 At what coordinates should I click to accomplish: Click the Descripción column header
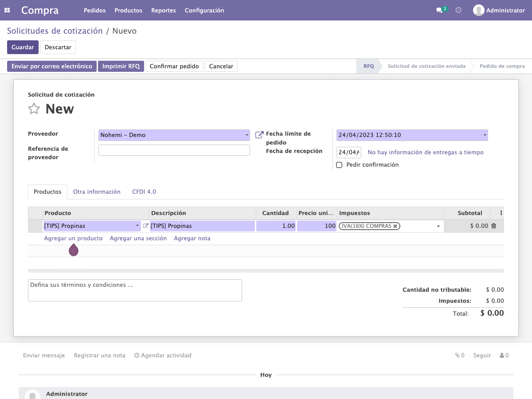203,213
